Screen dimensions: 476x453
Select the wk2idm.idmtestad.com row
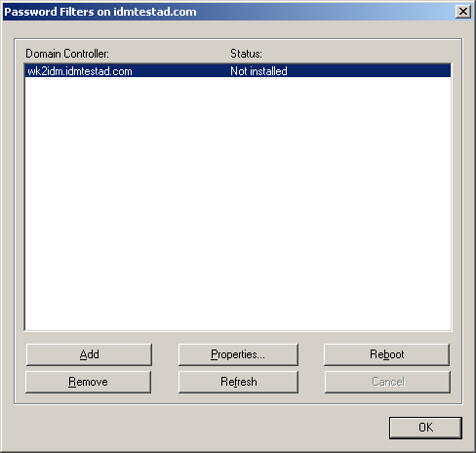tap(238, 71)
